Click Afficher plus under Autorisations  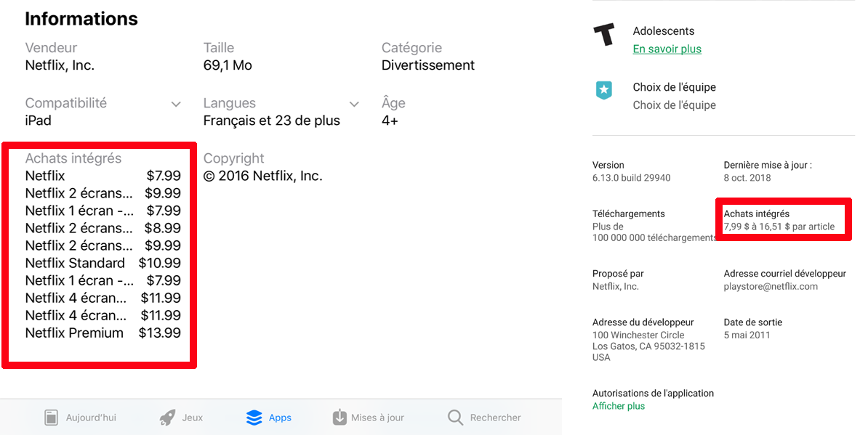pos(618,406)
